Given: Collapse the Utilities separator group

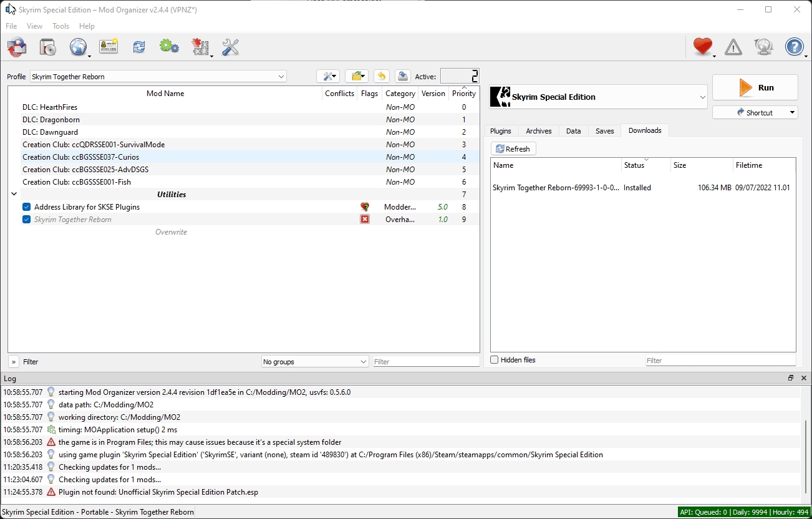Looking at the screenshot, I should (14, 195).
